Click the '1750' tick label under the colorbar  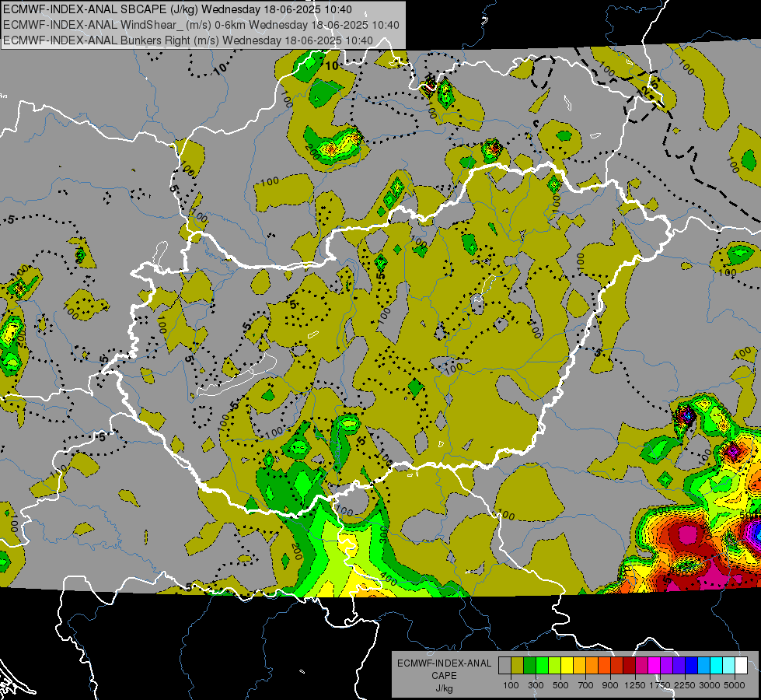(x=660, y=685)
